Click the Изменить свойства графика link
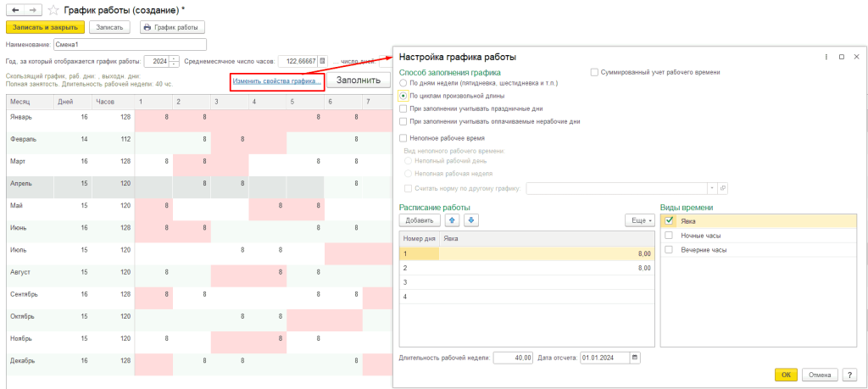This screenshot has height=389, width=868. [x=276, y=81]
